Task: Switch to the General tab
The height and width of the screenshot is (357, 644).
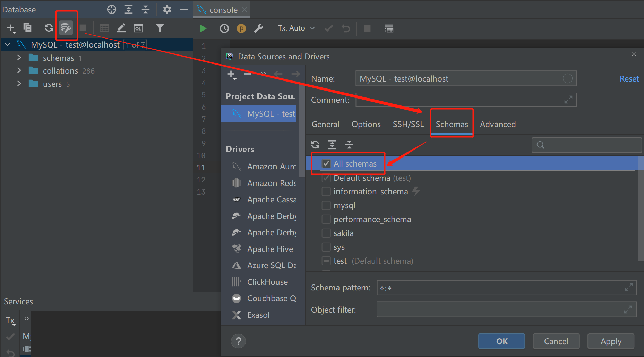Action: point(325,124)
